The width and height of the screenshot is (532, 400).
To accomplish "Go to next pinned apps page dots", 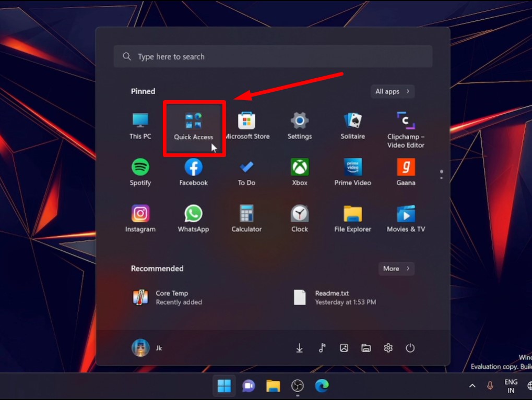I will click(441, 175).
